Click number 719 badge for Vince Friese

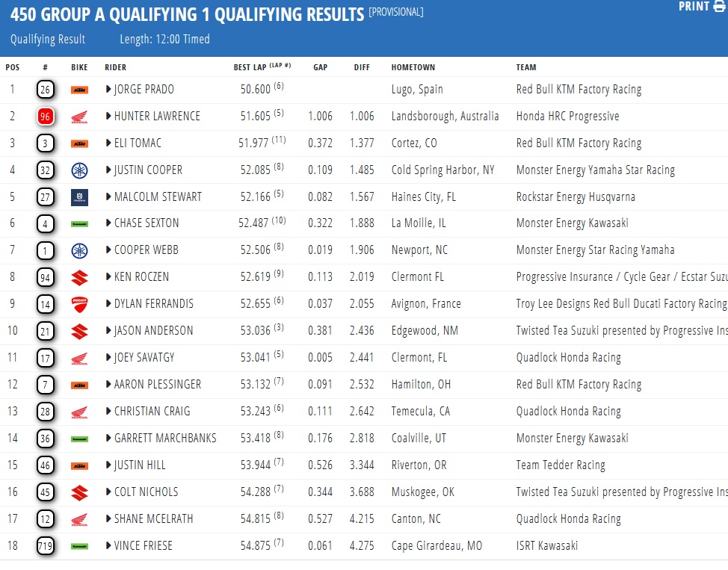click(x=45, y=546)
